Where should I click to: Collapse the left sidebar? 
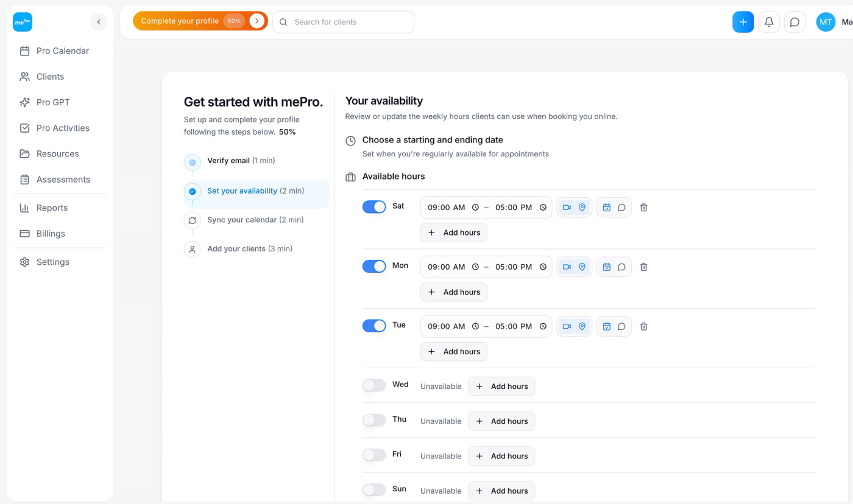click(x=99, y=22)
